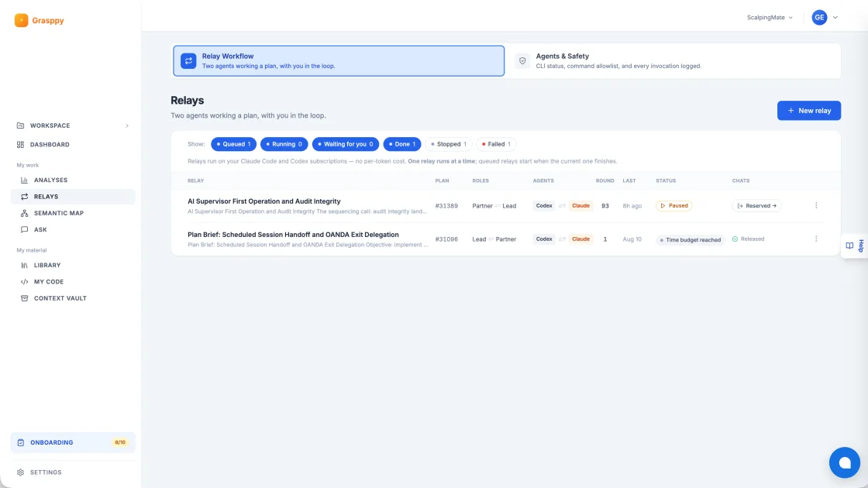Click the swap arrows between Codex and Claude in AI Supervisor row

coord(562,206)
